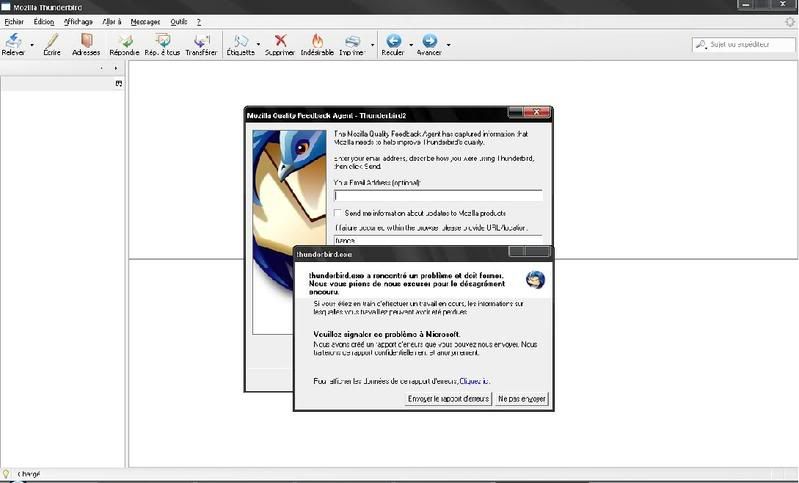Screen dimensions: 799x483
Task: Click Rép. à tous icon
Action: (163, 41)
